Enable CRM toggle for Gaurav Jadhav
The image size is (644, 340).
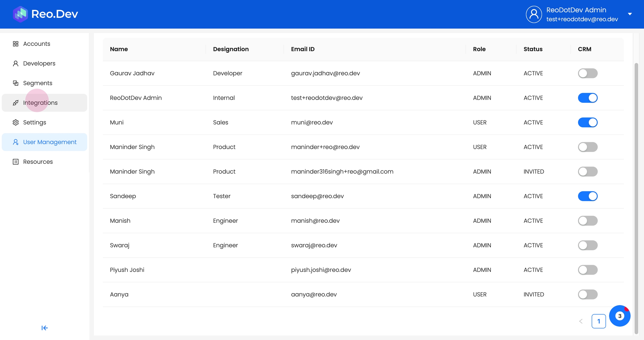pyautogui.click(x=588, y=73)
